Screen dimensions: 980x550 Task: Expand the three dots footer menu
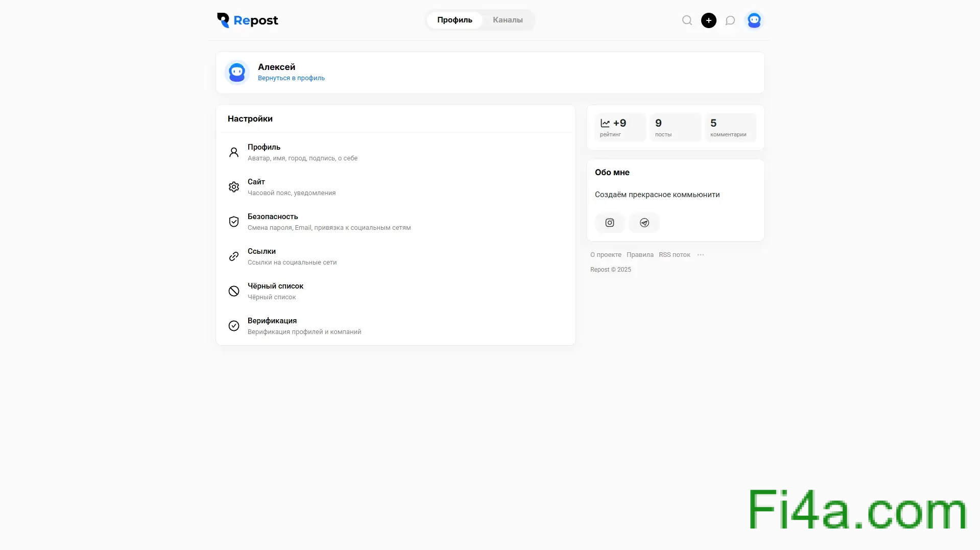700,255
